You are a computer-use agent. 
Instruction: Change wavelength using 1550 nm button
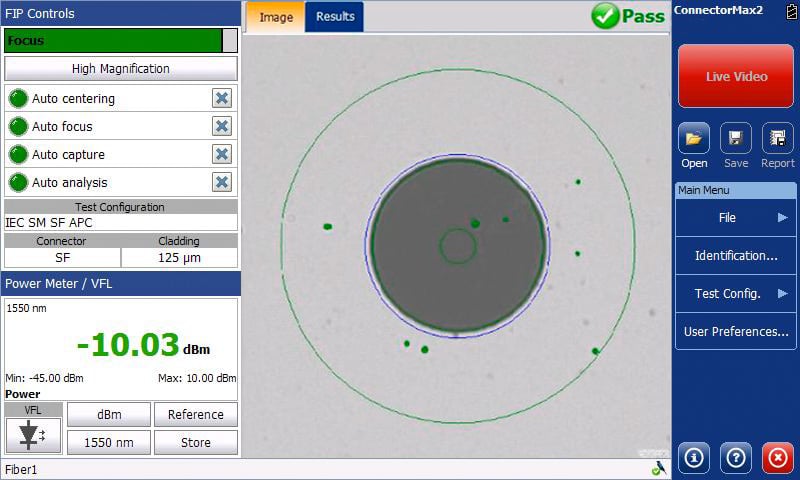[109, 442]
